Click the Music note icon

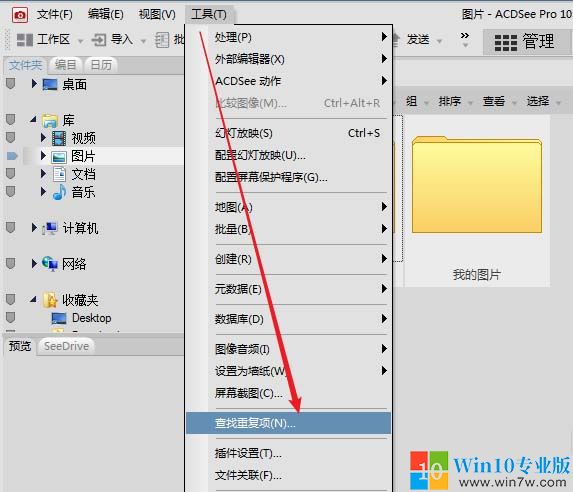pos(59,192)
